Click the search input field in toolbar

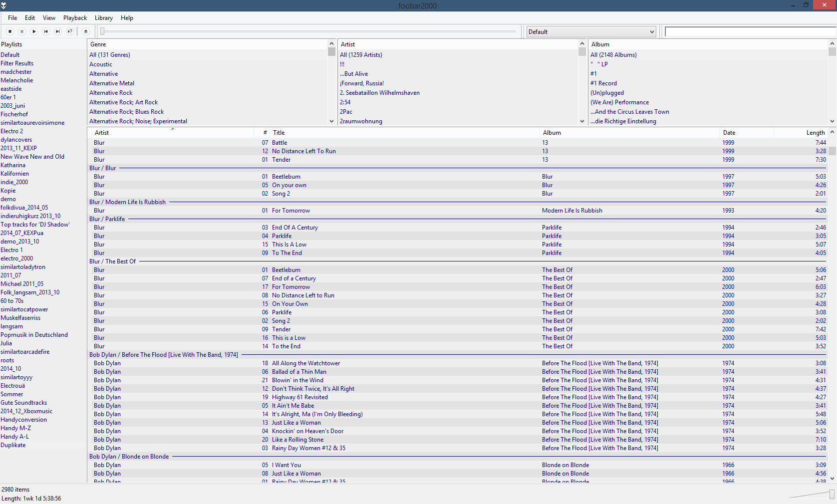[x=751, y=31]
